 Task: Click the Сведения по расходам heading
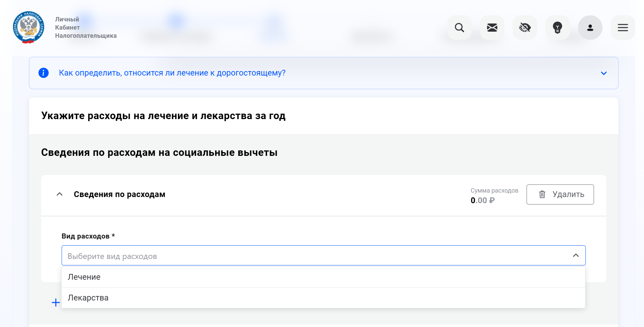[119, 194]
